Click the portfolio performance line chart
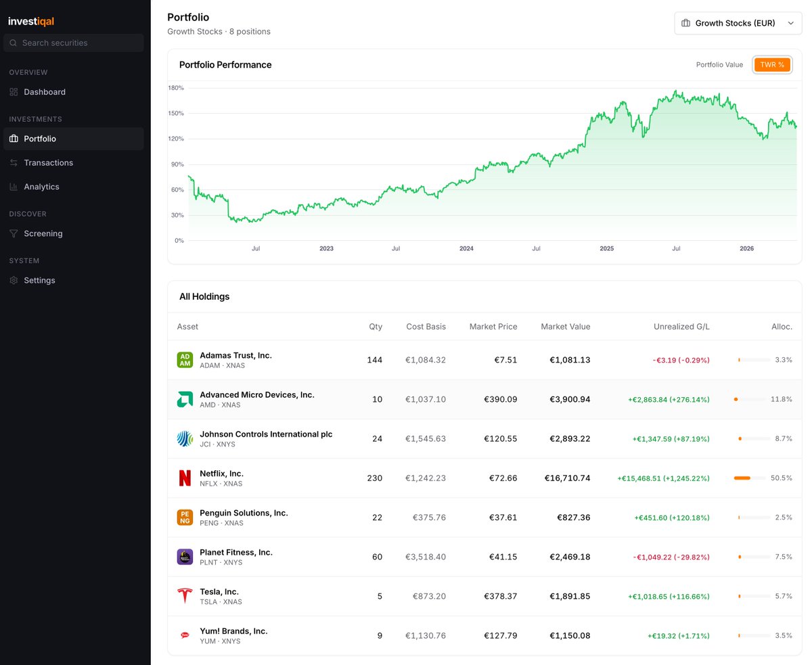This screenshot has height=665, width=812. (492, 164)
